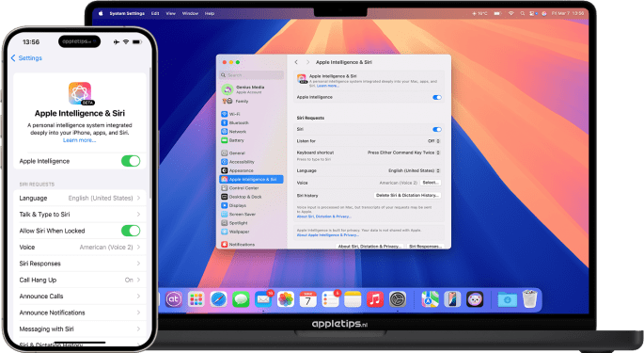Open Control Center in Settings sidebar

coord(251,187)
